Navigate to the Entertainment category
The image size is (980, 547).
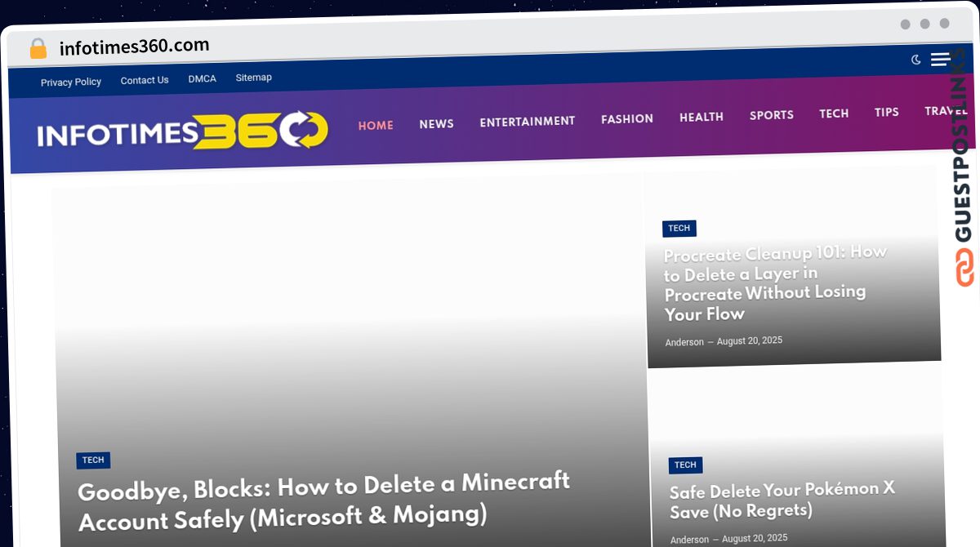[527, 122]
